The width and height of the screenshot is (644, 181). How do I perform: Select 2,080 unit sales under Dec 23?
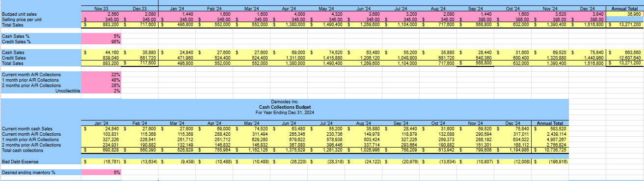(x=150, y=14)
